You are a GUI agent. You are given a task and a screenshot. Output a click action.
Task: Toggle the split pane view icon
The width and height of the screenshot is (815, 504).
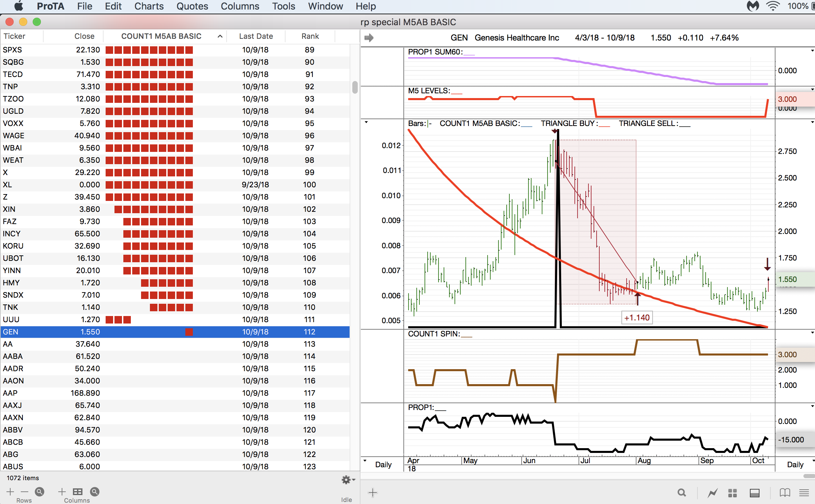click(x=755, y=493)
